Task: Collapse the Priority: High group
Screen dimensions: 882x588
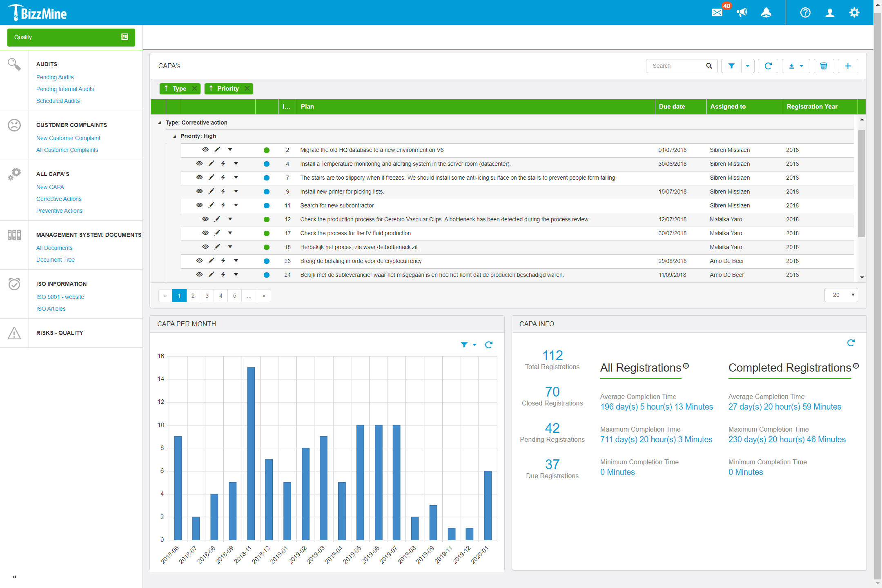Action: pos(174,136)
